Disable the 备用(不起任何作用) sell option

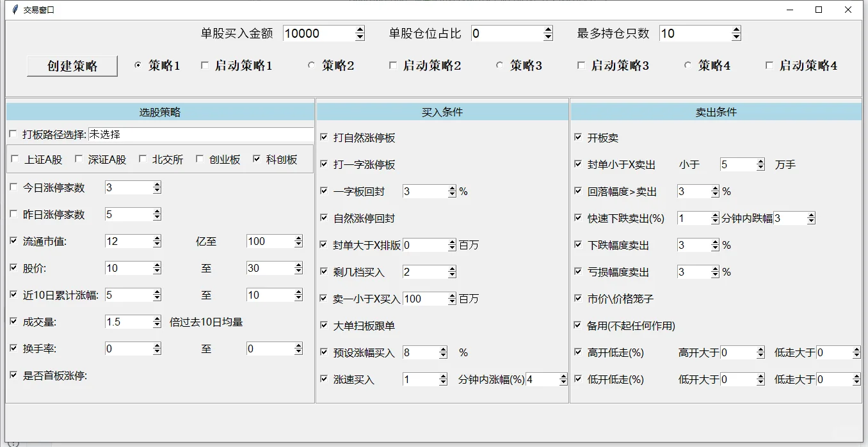(578, 325)
